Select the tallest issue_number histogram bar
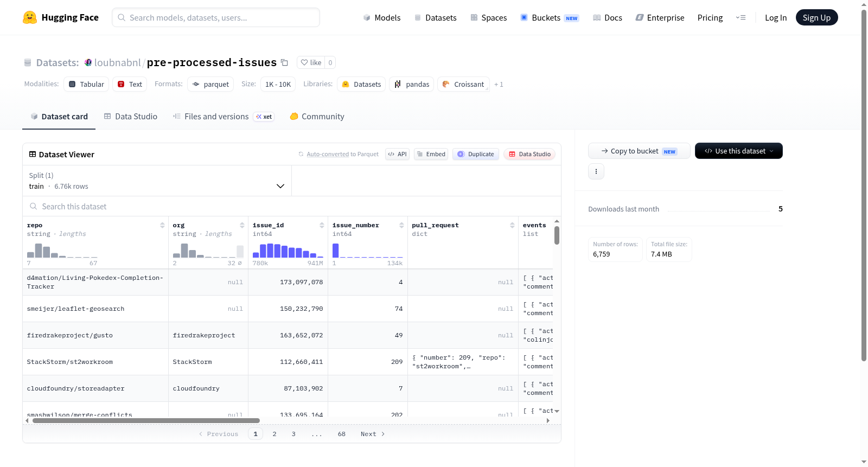The image size is (868, 467). pyautogui.click(x=335, y=250)
